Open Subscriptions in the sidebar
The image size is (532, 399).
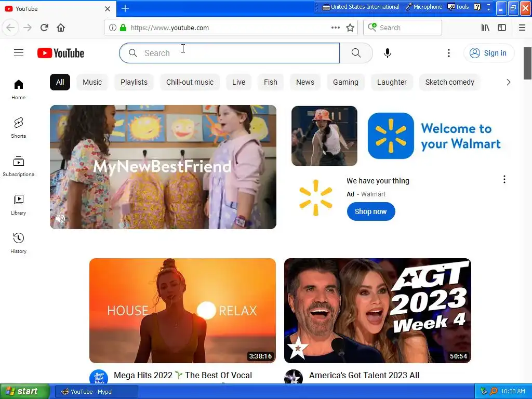(x=19, y=166)
